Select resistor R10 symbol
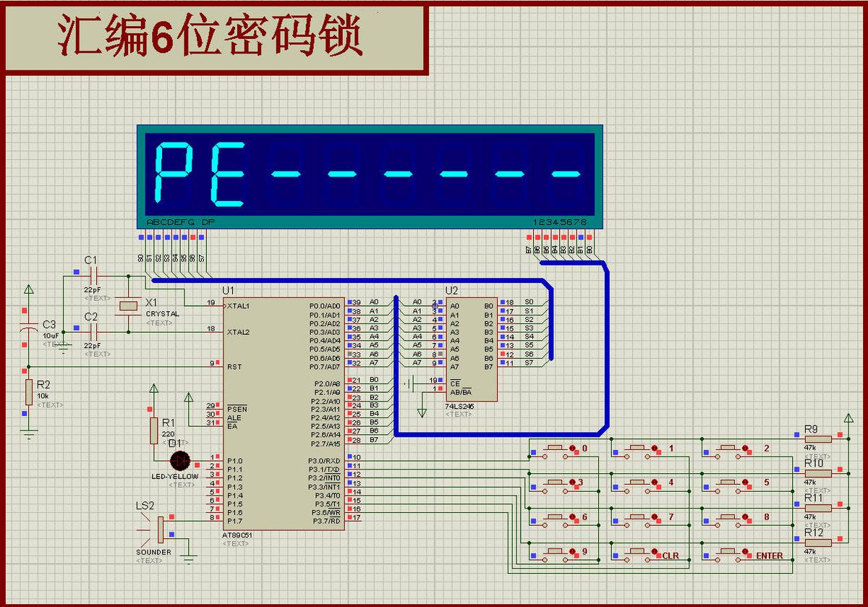Screen dimensions: 868x607 point(818,472)
